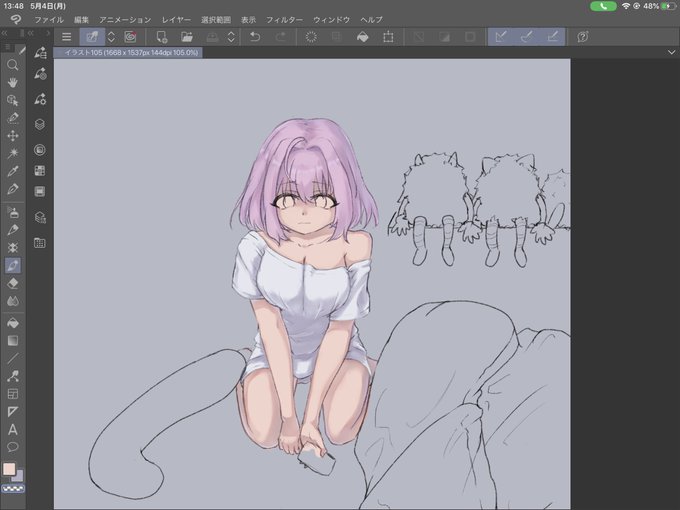Click the Fill bucket in command bar

click(x=363, y=37)
